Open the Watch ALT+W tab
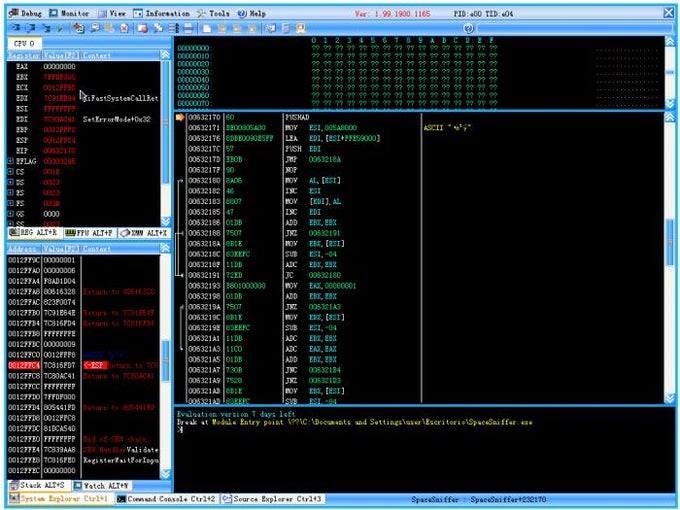The height and width of the screenshot is (510, 680). pos(105,485)
